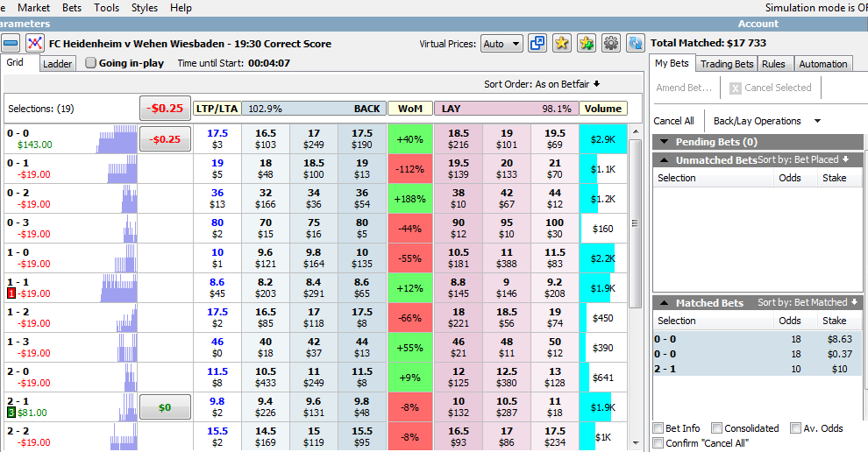Open the Styles menu
This screenshot has width=868, height=452.
pyautogui.click(x=145, y=8)
